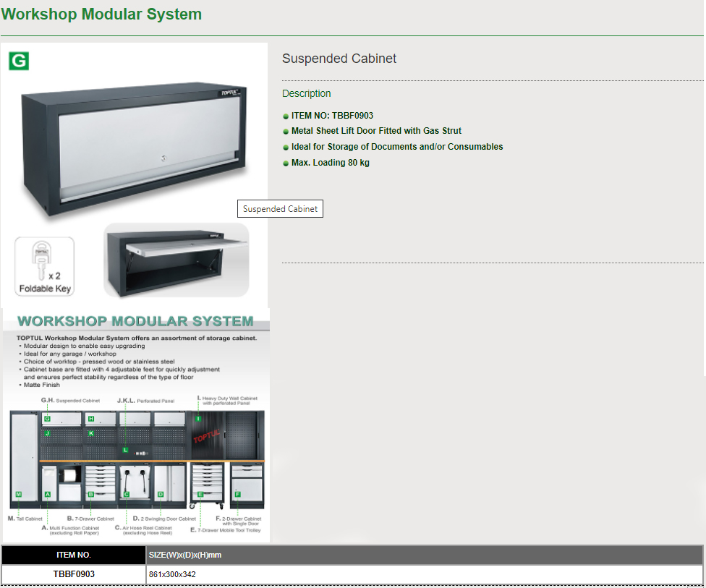Click the green I marker on the Heavy Duty Wall Cabinet
The width and height of the screenshot is (706, 588).
pyautogui.click(x=198, y=419)
